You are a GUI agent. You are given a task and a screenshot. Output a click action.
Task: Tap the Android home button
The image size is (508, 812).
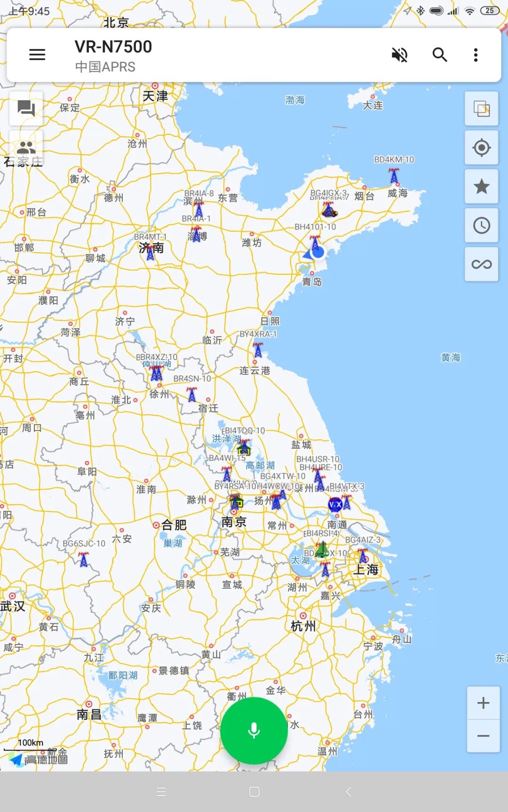(254, 792)
